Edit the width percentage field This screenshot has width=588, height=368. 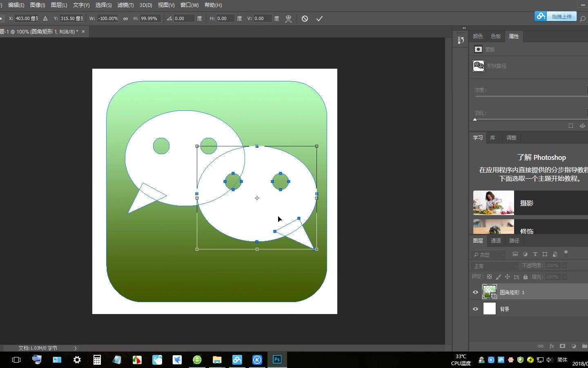(x=108, y=18)
